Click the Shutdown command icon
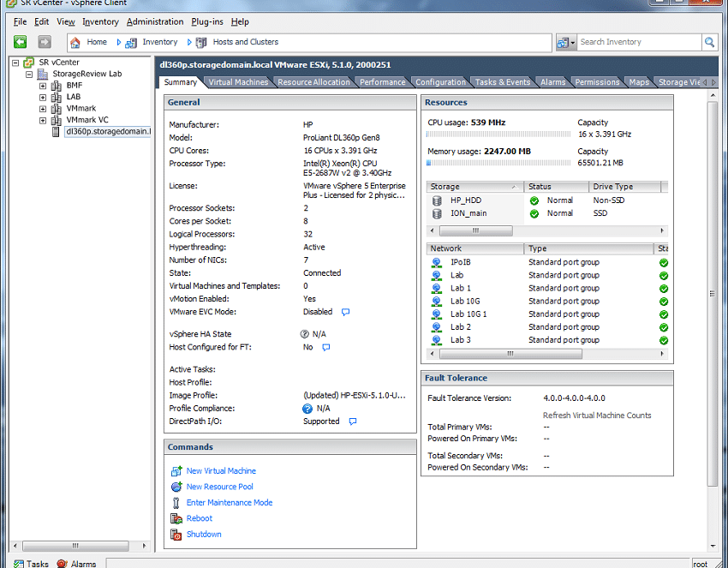The image size is (728, 568). pyautogui.click(x=176, y=535)
